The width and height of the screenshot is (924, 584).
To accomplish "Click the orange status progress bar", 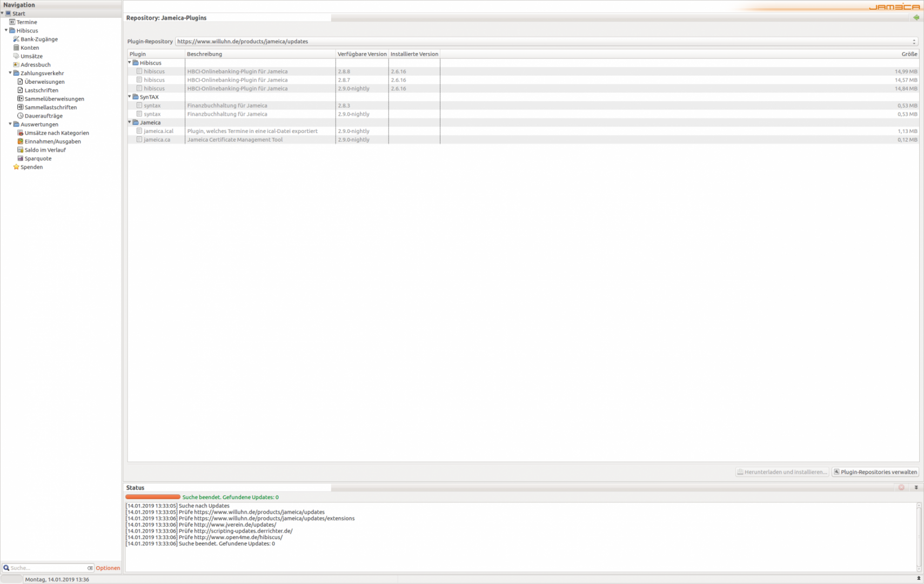I will pos(153,497).
